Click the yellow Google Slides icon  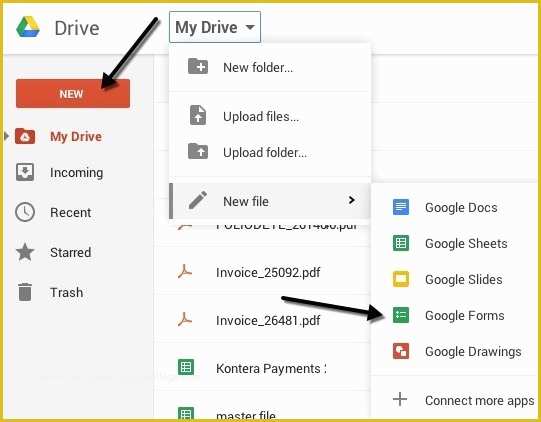point(401,279)
